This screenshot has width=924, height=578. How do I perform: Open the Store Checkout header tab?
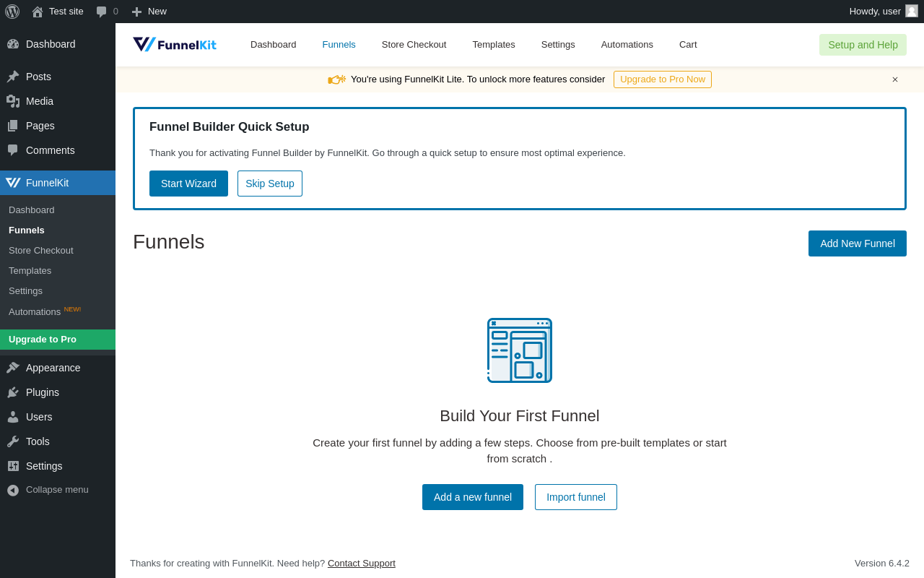pyautogui.click(x=414, y=45)
